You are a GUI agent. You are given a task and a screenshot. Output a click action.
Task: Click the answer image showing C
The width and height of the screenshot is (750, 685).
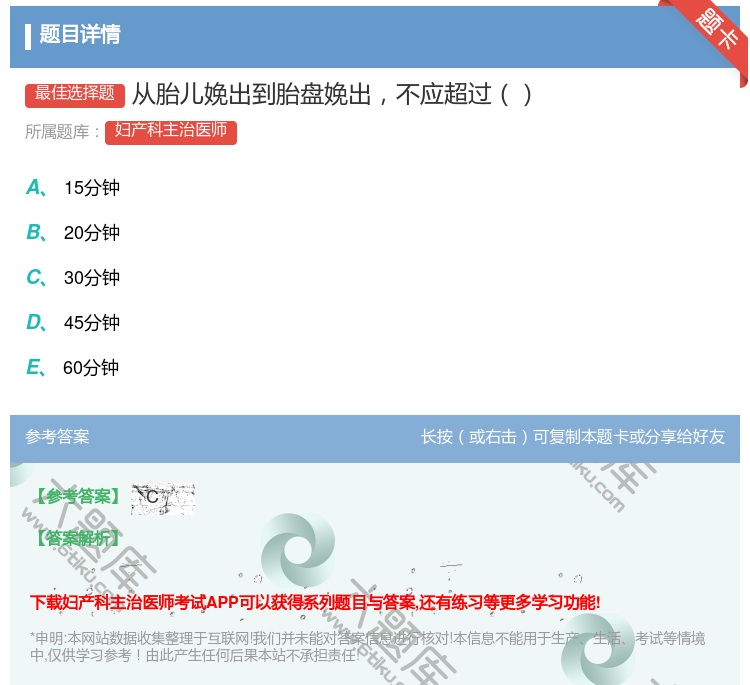(x=163, y=498)
